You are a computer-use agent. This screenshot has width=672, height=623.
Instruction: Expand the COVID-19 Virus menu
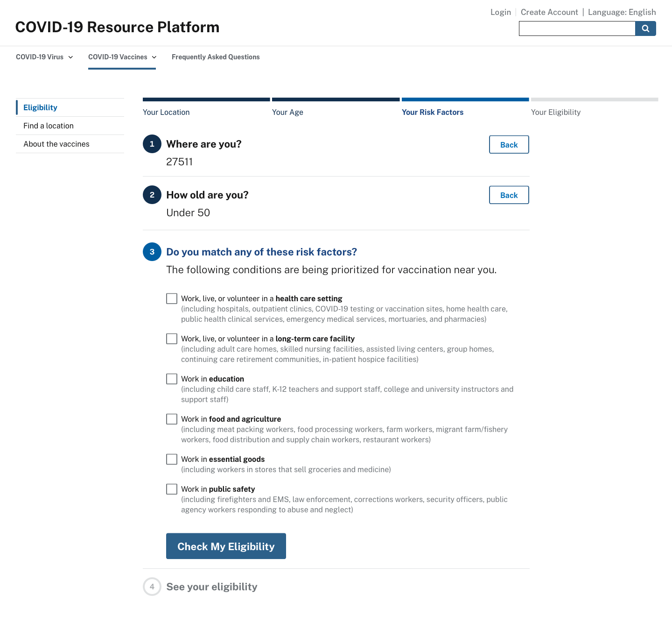click(44, 57)
